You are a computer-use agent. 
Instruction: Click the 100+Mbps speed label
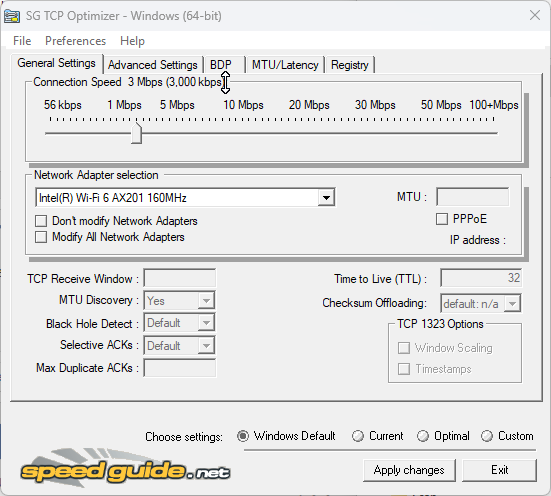(x=494, y=105)
